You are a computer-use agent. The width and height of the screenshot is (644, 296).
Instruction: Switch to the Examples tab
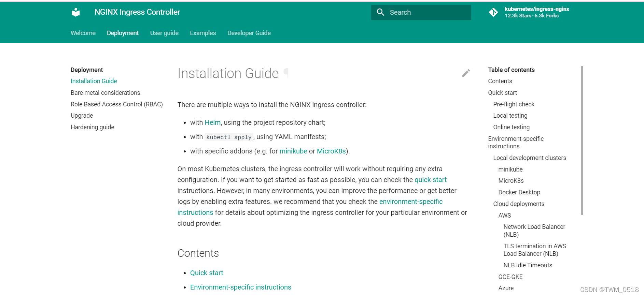pyautogui.click(x=203, y=33)
